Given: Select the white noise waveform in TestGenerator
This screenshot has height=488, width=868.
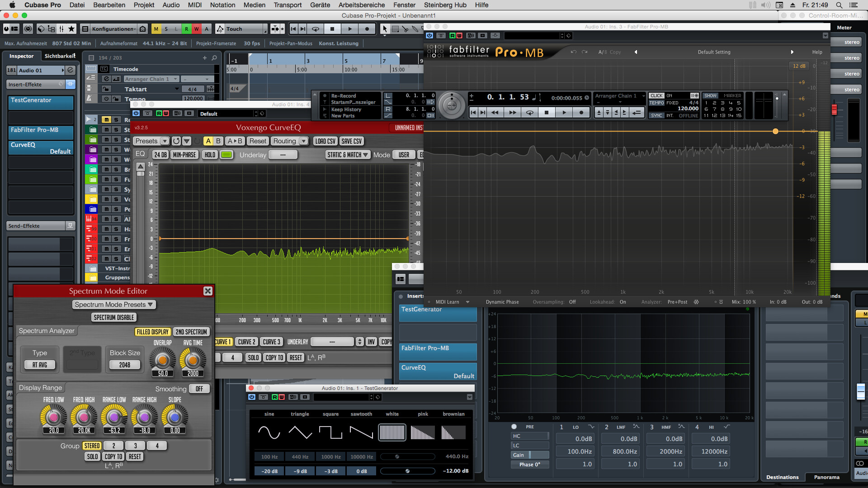Looking at the screenshot, I should [392, 432].
